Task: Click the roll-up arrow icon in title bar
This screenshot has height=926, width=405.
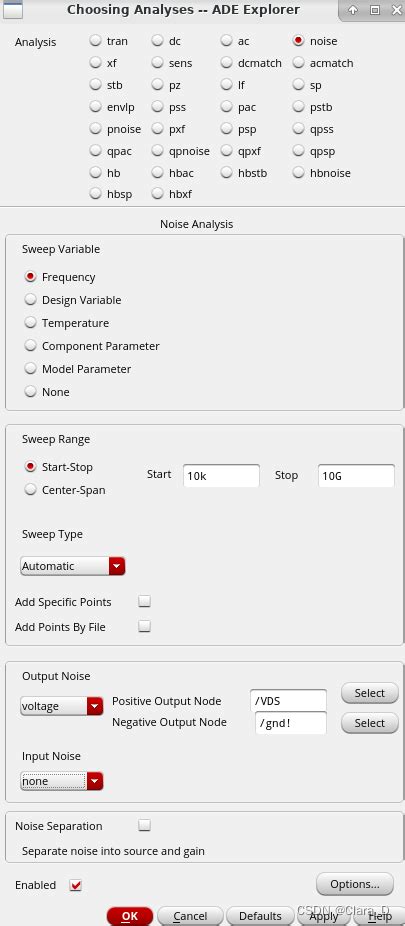Action: pyautogui.click(x=353, y=10)
